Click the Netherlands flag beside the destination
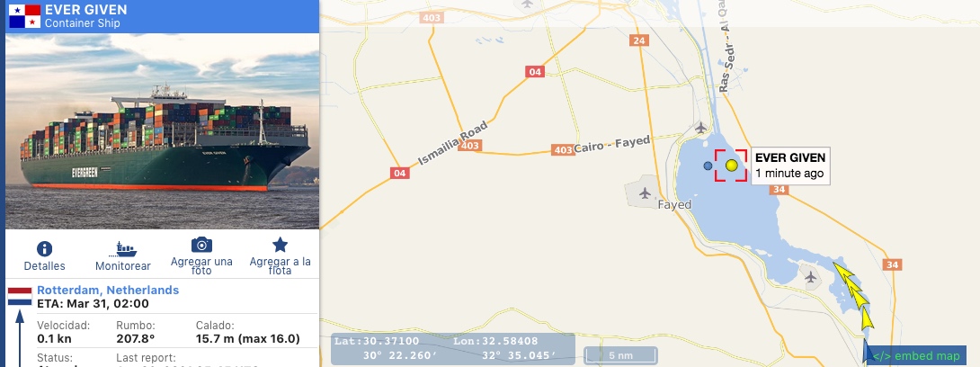 [x=20, y=296]
